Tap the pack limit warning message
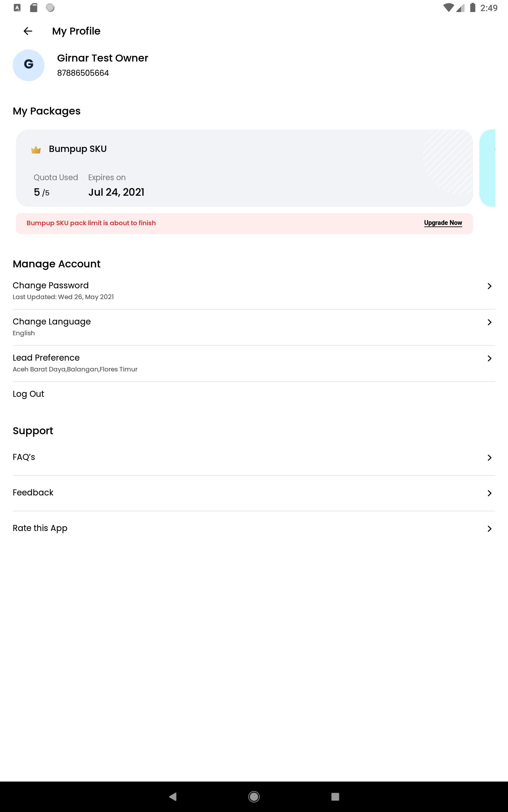This screenshot has width=508, height=812. click(x=91, y=223)
